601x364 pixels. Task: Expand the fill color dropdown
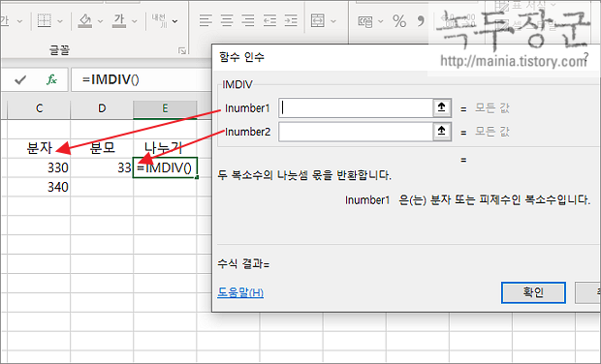(101, 21)
